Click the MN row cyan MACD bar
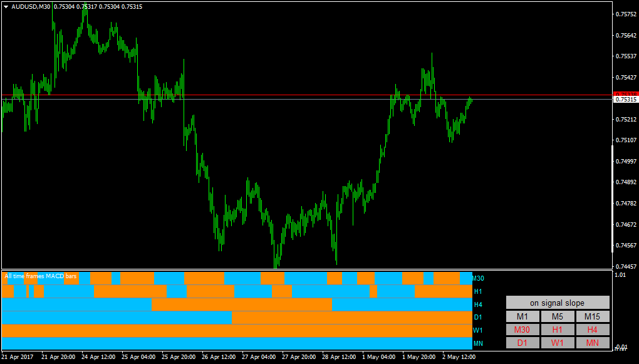This screenshot has height=364, width=639. coord(237,343)
